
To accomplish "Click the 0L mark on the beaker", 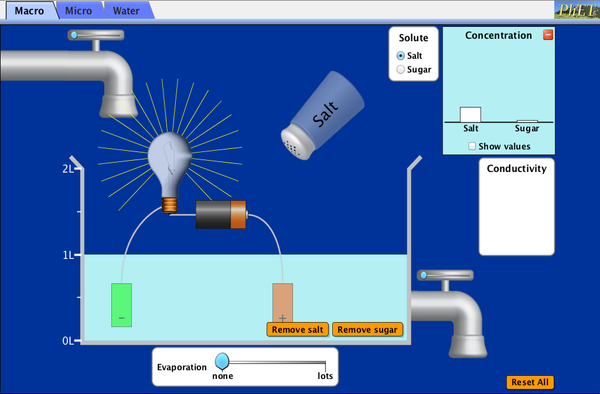I will (68, 341).
